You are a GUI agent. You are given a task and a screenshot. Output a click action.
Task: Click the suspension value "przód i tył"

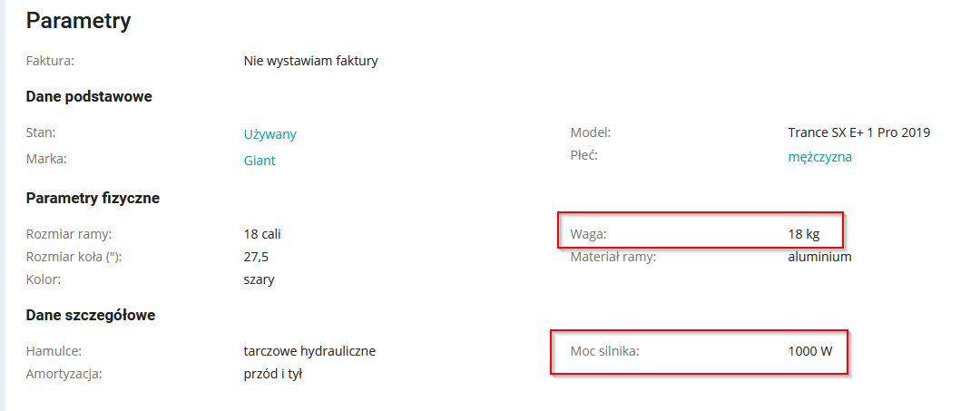(x=272, y=374)
